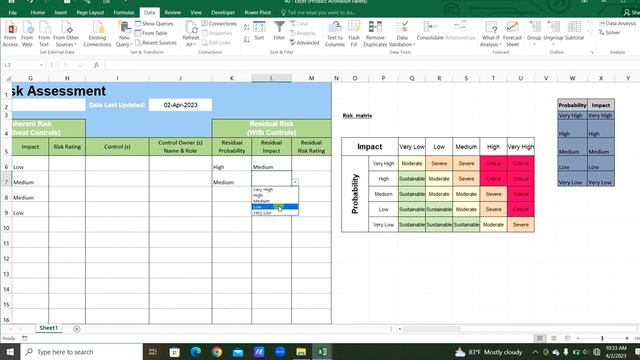Screen dimensions: 640x360
Task: Switch to the View tab
Action: [x=196, y=13]
